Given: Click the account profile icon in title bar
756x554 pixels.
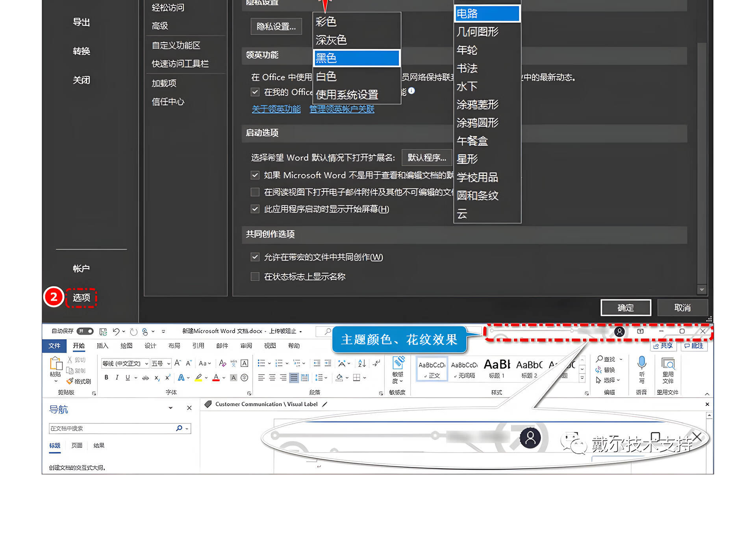Looking at the screenshot, I should click(619, 332).
